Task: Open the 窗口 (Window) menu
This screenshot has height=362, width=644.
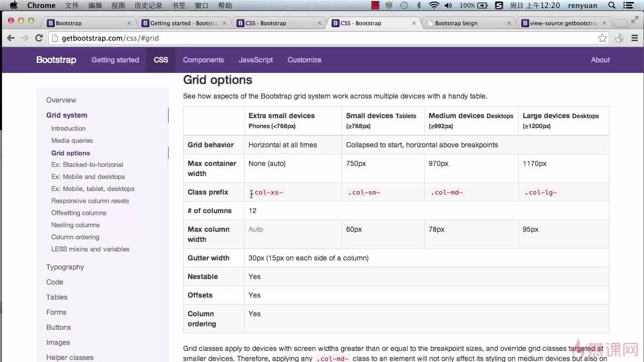Action: (202, 6)
